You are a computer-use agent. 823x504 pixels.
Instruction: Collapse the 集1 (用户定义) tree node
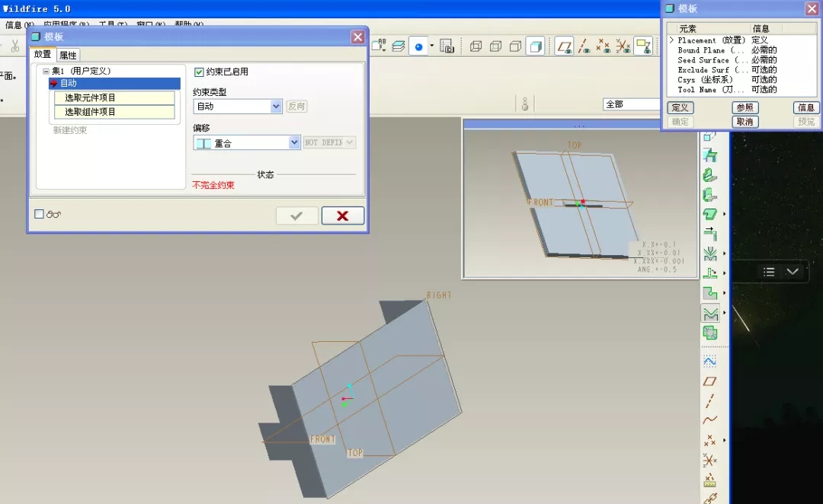pyautogui.click(x=46, y=71)
